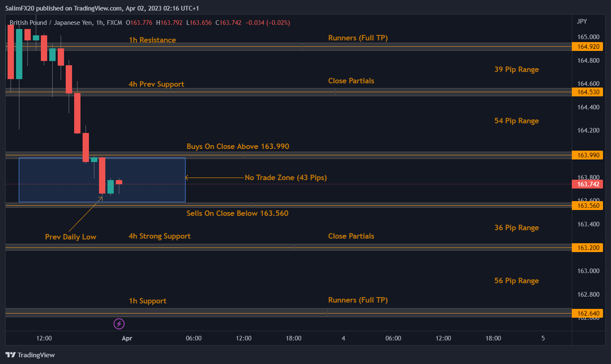This screenshot has width=611, height=364.
Task: Select the 'Sells On Close Below 163.560' text
Action: coord(237,213)
